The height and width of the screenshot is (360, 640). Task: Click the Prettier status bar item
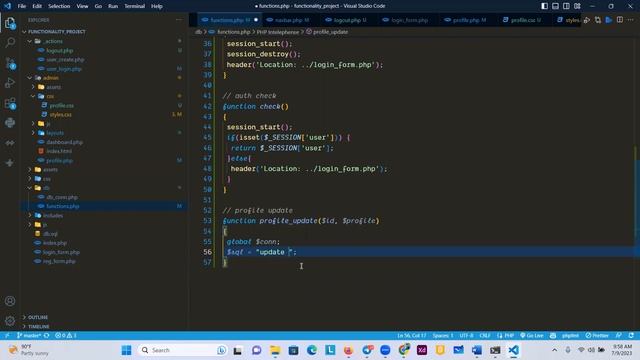pyautogui.click(x=597, y=336)
